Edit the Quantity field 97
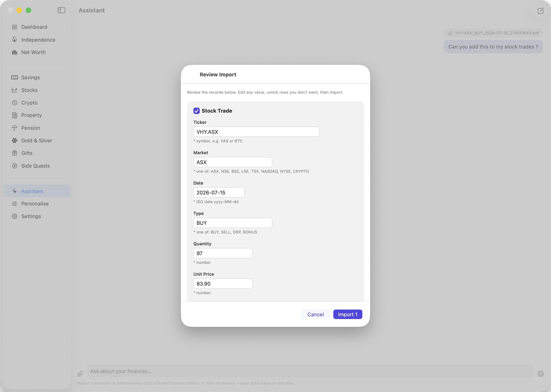The height and width of the screenshot is (392, 551). (x=223, y=253)
